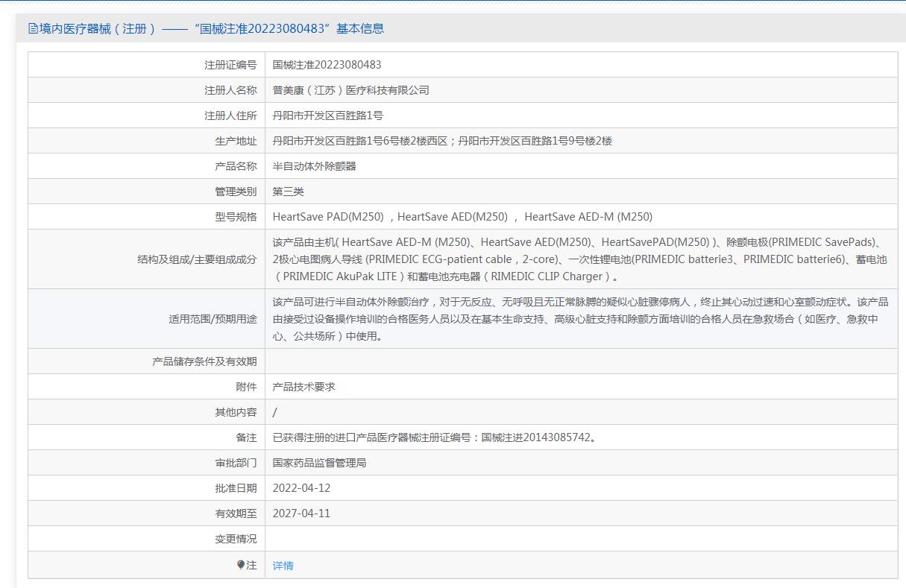Image resolution: width=906 pixels, height=588 pixels.
Task: Select approval date 2022-04-12
Action: tap(301, 488)
